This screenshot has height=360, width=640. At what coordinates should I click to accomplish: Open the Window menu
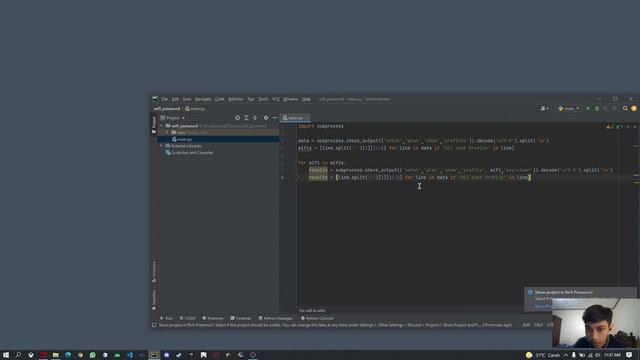click(x=291, y=99)
